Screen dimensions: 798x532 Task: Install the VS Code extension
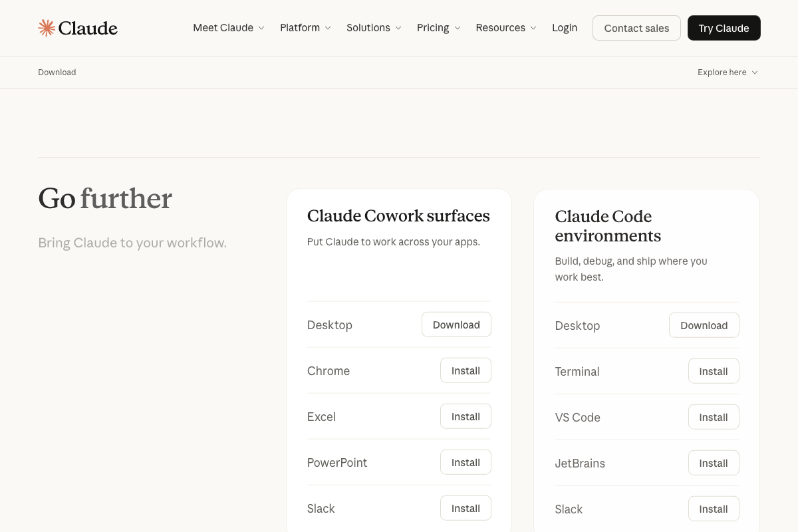(x=714, y=417)
